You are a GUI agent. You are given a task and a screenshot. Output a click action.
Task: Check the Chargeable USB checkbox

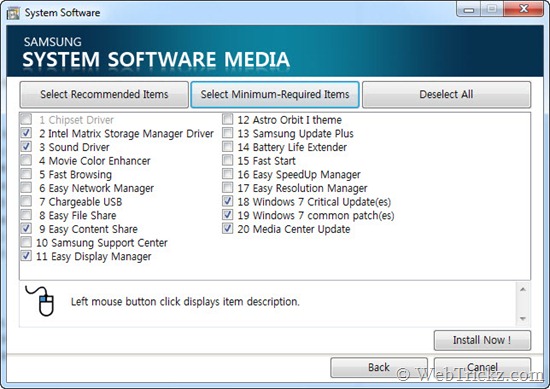click(x=26, y=201)
